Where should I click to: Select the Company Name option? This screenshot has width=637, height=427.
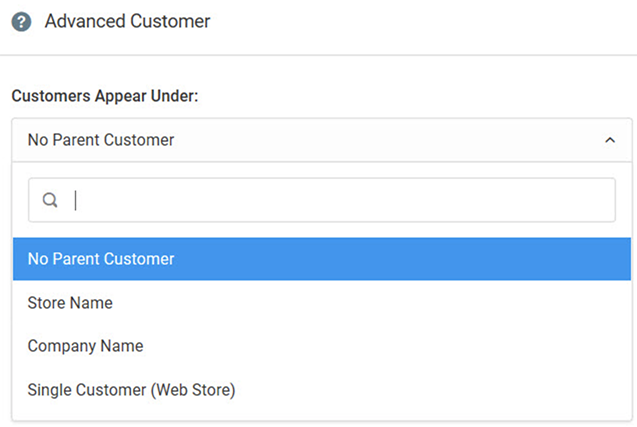pyautogui.click(x=85, y=346)
